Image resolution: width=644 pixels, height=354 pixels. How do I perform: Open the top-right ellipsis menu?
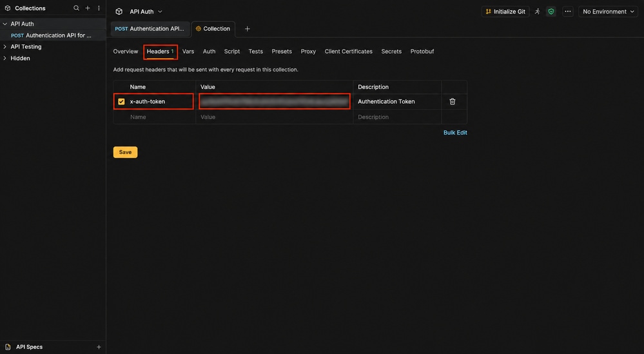pos(567,12)
